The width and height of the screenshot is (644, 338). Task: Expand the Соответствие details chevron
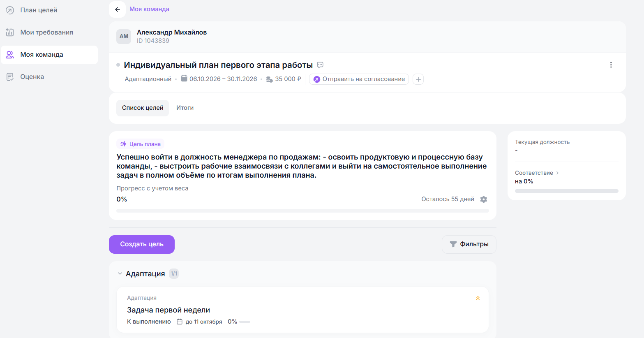tap(558, 173)
